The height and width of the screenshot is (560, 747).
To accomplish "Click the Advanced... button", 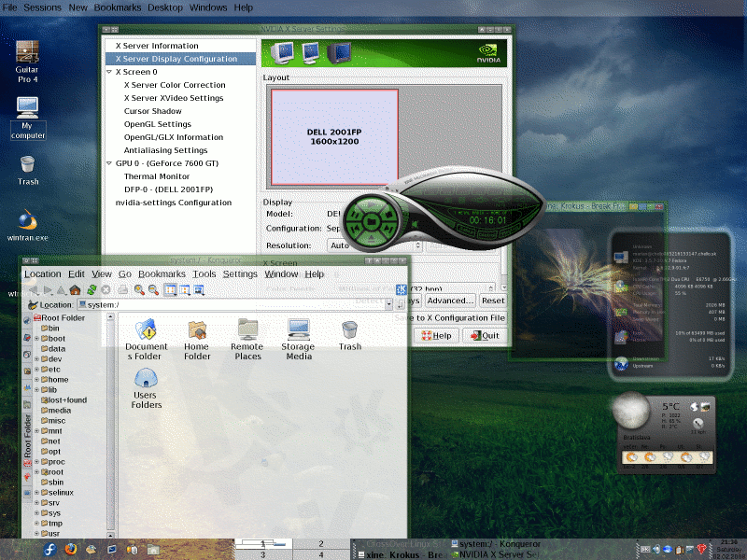I will click(450, 301).
